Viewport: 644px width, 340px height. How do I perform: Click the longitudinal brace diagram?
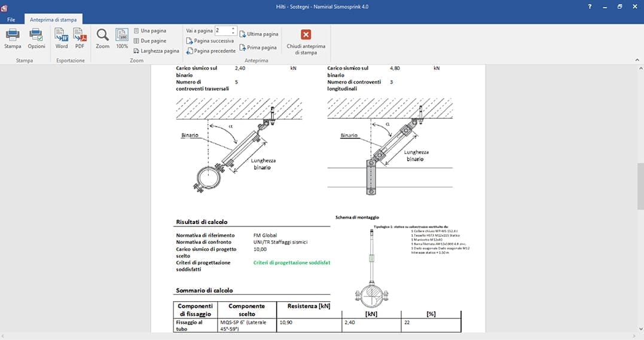click(x=390, y=146)
